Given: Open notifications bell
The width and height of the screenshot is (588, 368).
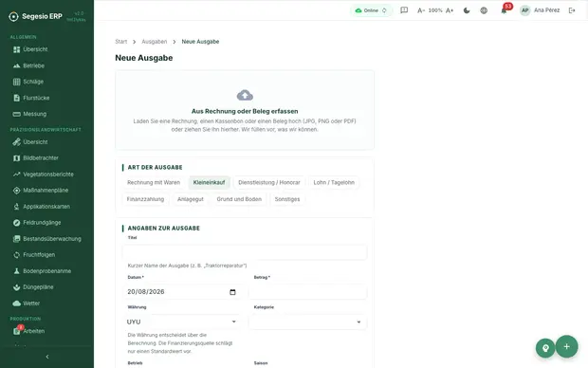Looking at the screenshot, I should coord(504,10).
